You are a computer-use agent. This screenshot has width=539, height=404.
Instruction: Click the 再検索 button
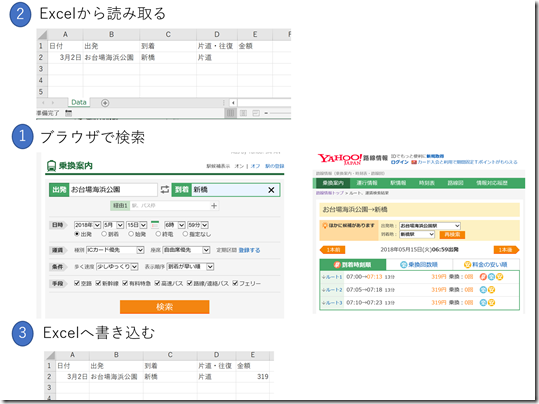[452, 234]
